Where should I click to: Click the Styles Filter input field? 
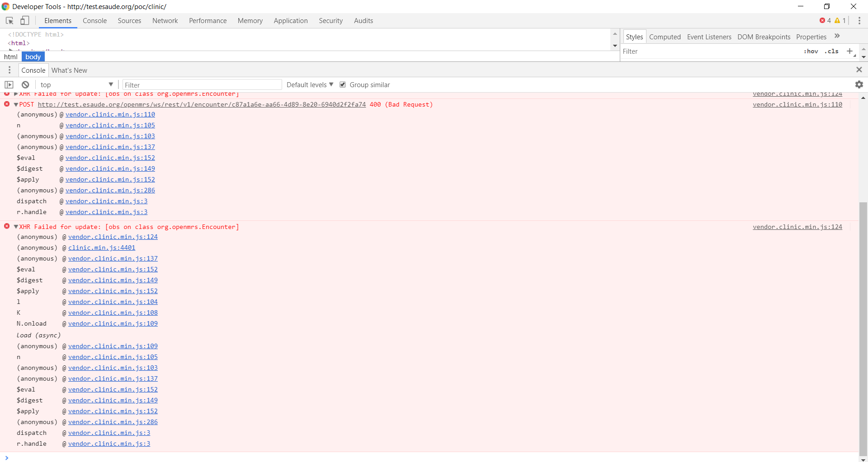coord(710,51)
